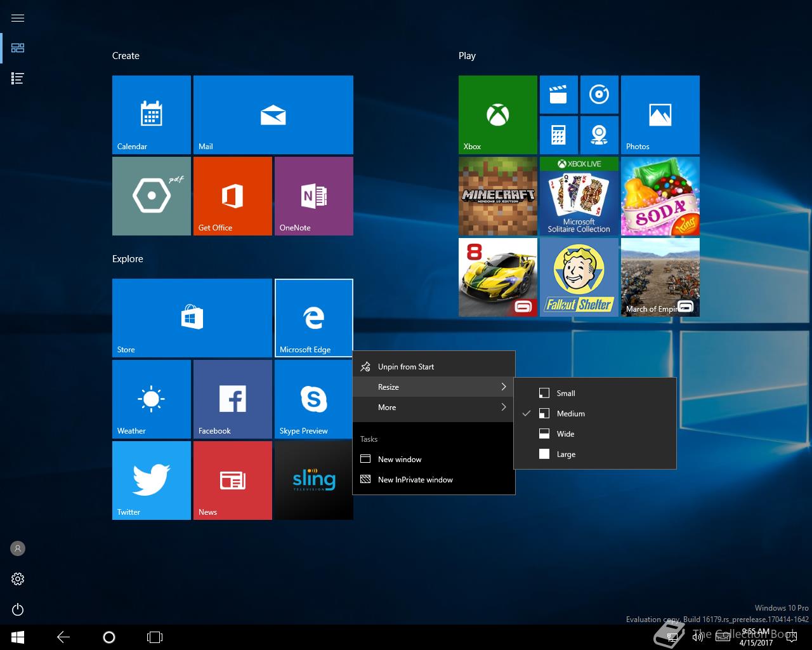Switch to All apps list view
Viewport: 812px width, 650px height.
tap(18, 79)
